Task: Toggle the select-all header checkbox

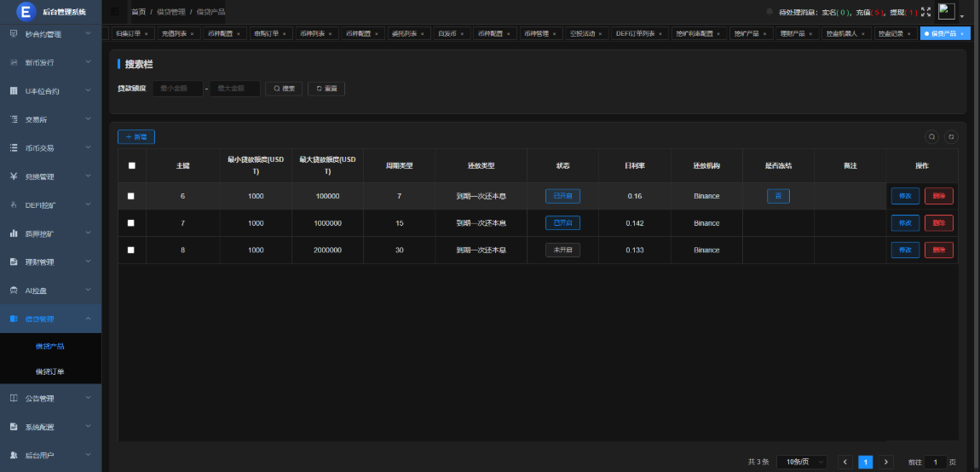Action: tap(131, 165)
